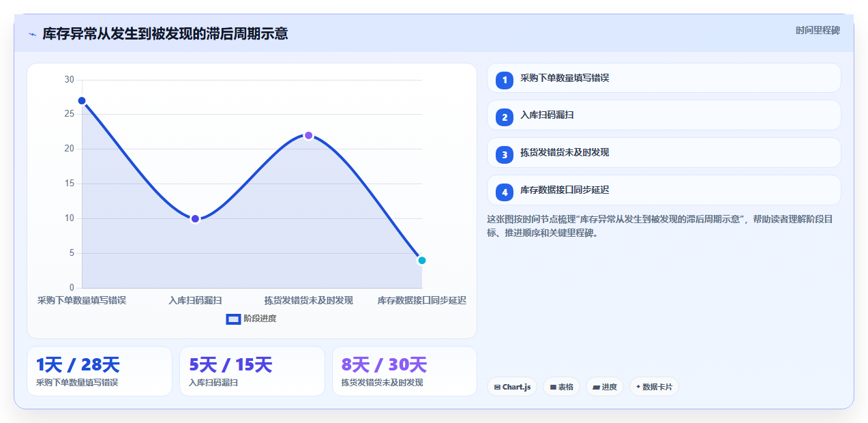This screenshot has height=423, width=868.
Task: Click the chart data point for 入库扫码漏扫
Action: tap(195, 219)
